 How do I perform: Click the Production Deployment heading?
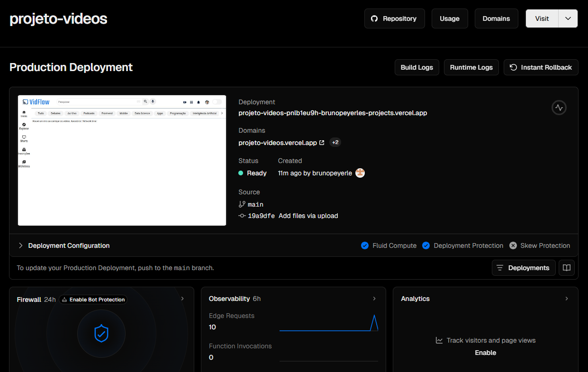tap(71, 67)
